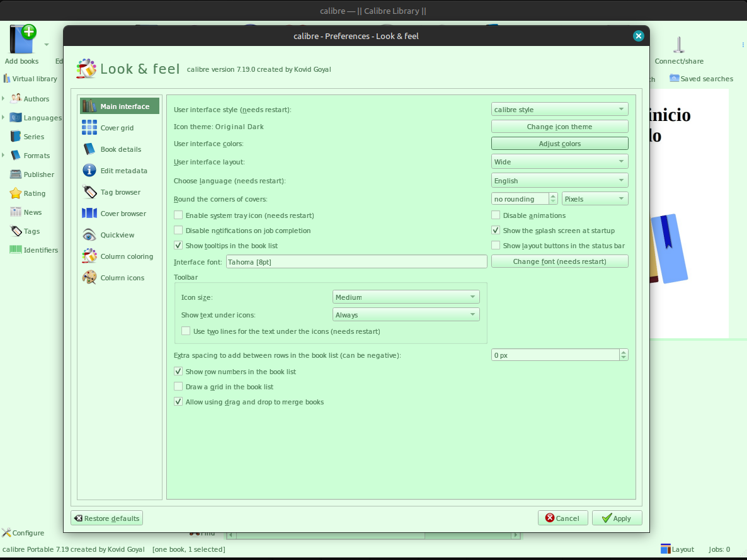The height and width of the screenshot is (560, 747).
Task: Expand the Languages tree node
Action: coord(3,117)
